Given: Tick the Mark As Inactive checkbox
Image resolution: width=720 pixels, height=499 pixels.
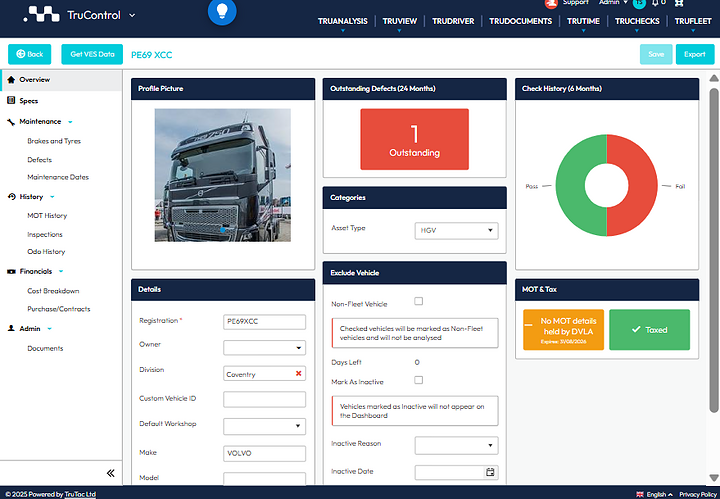Looking at the screenshot, I should tap(418, 380).
